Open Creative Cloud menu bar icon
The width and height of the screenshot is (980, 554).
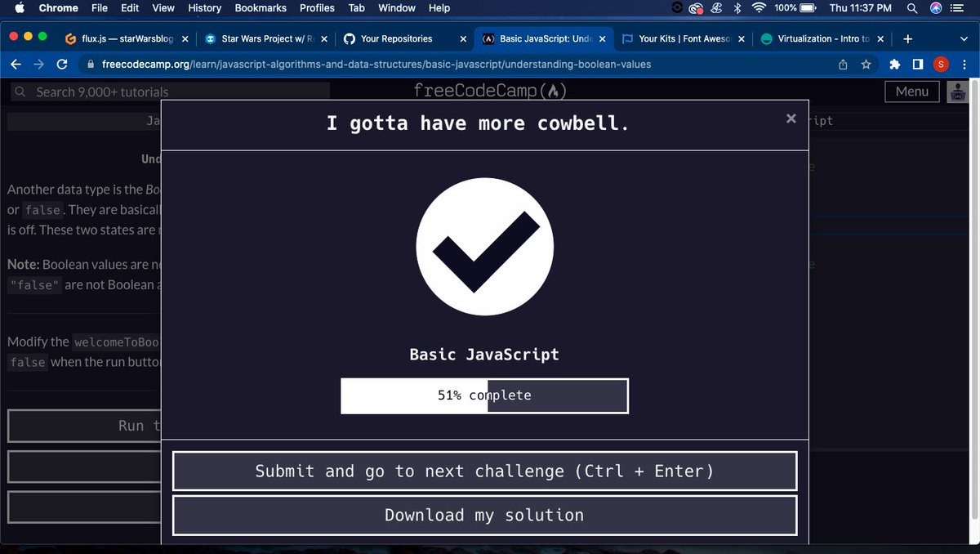696,8
